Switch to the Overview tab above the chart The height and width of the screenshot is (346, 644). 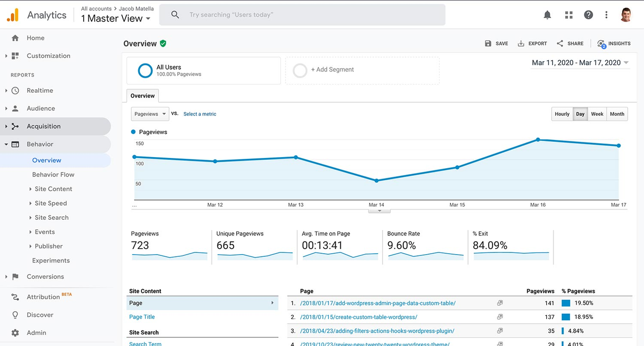click(x=142, y=95)
